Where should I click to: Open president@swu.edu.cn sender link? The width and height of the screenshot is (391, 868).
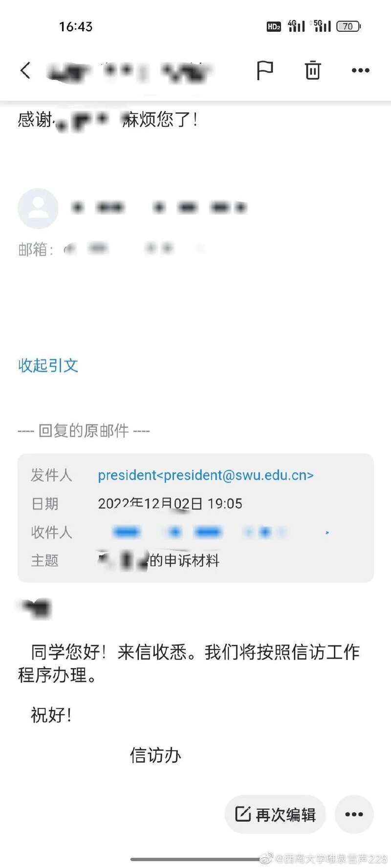click(206, 475)
